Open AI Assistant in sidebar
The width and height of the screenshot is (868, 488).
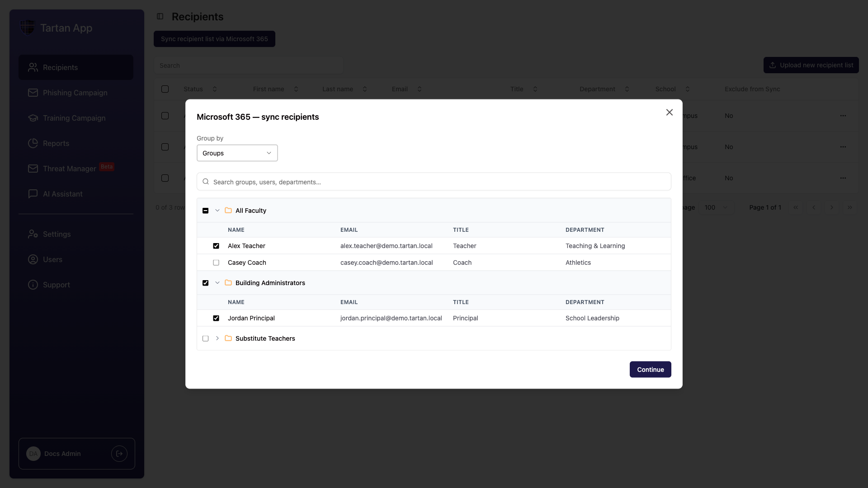click(x=76, y=194)
